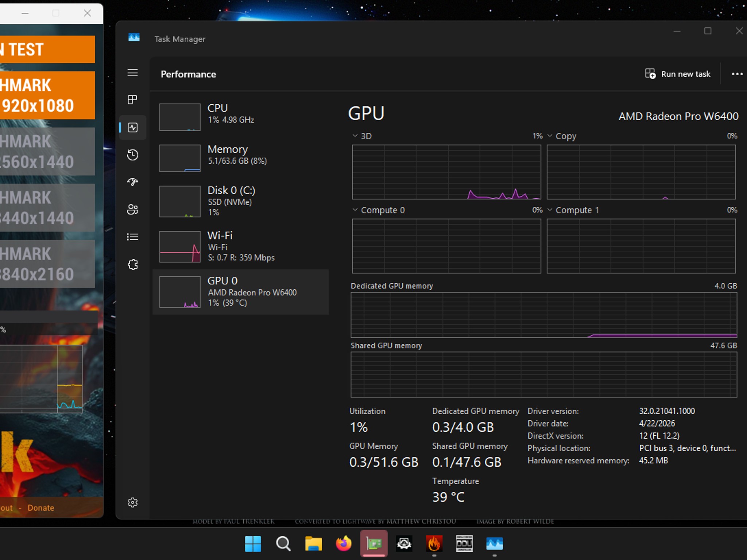This screenshot has width=747, height=560.
Task: Open Task Manager hamburger navigation menu
Action: click(x=132, y=73)
